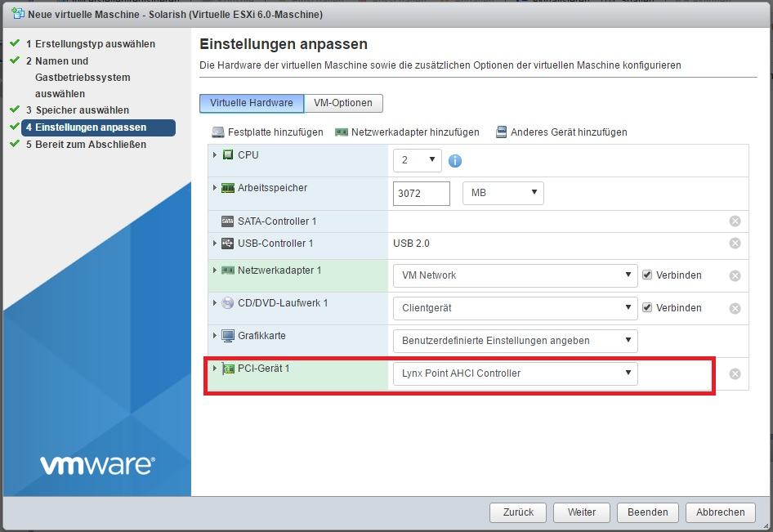Image resolution: width=773 pixels, height=532 pixels.
Task: Expand the CD/DVD-Laufwerk 1 row
Action: tap(215, 302)
